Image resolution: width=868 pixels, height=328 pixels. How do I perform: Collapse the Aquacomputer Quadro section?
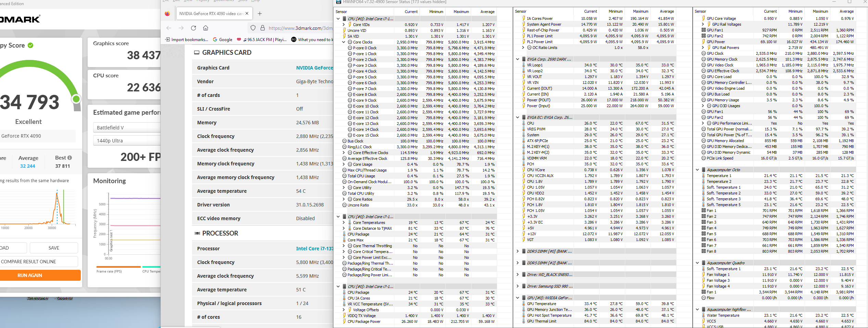point(697,263)
